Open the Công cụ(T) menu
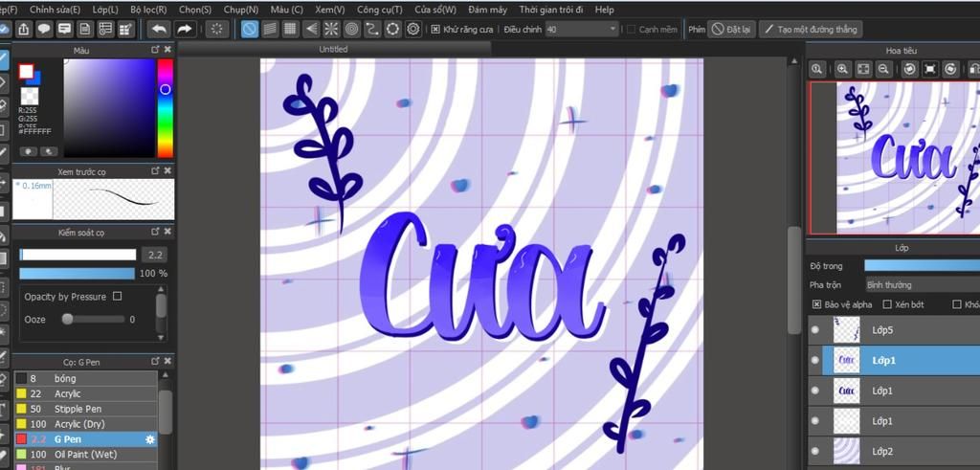 379,10
